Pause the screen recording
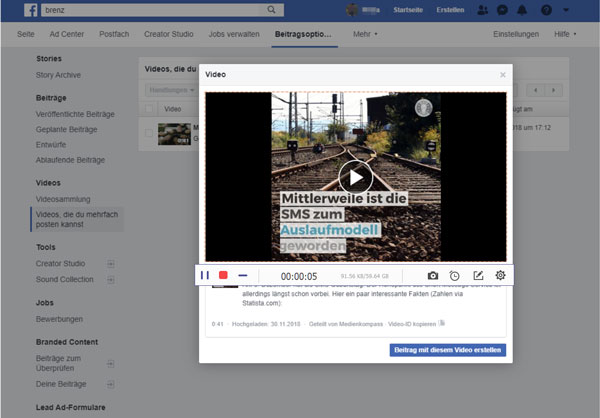The image size is (600, 418). [205, 275]
